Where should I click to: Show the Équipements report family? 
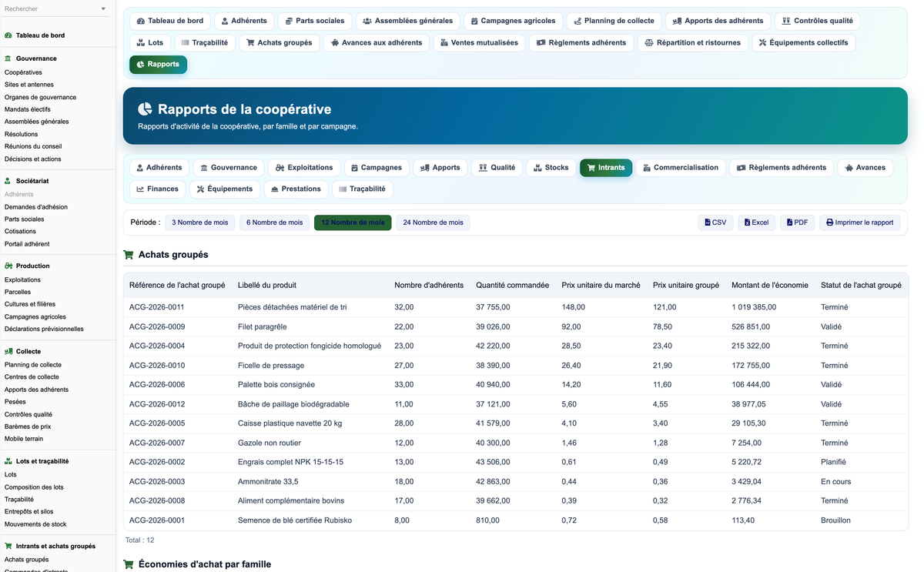pyautogui.click(x=225, y=189)
